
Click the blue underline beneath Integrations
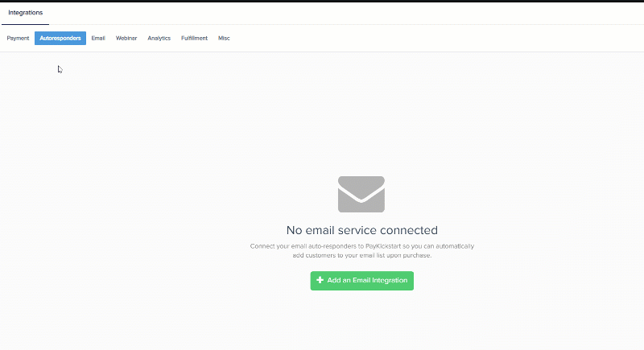coord(26,24)
